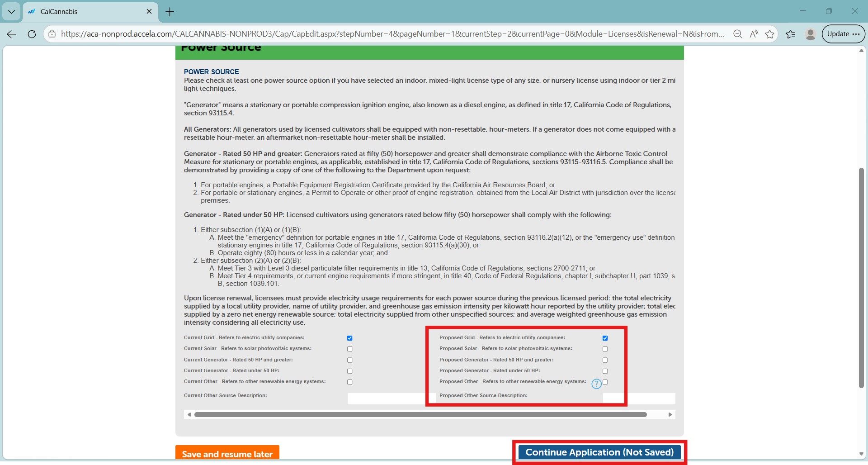This screenshot has width=868, height=465.
Task: Click the read aloud icon
Action: point(754,34)
